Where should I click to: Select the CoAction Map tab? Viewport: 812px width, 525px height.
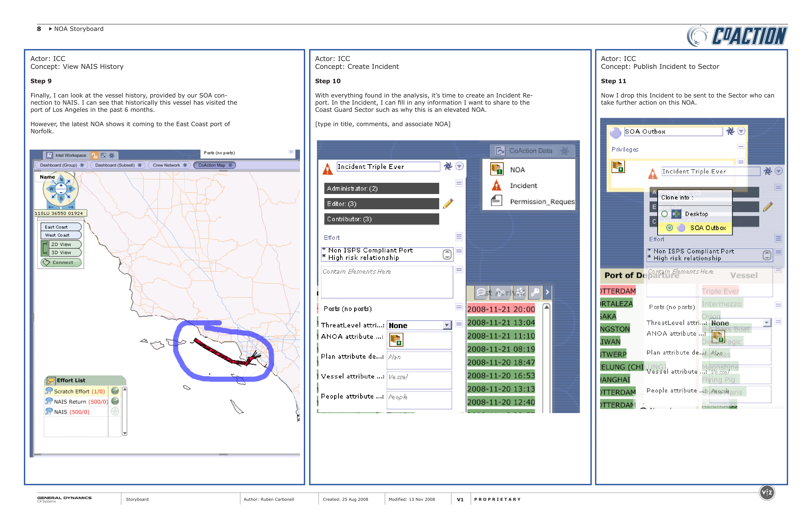pyautogui.click(x=215, y=165)
